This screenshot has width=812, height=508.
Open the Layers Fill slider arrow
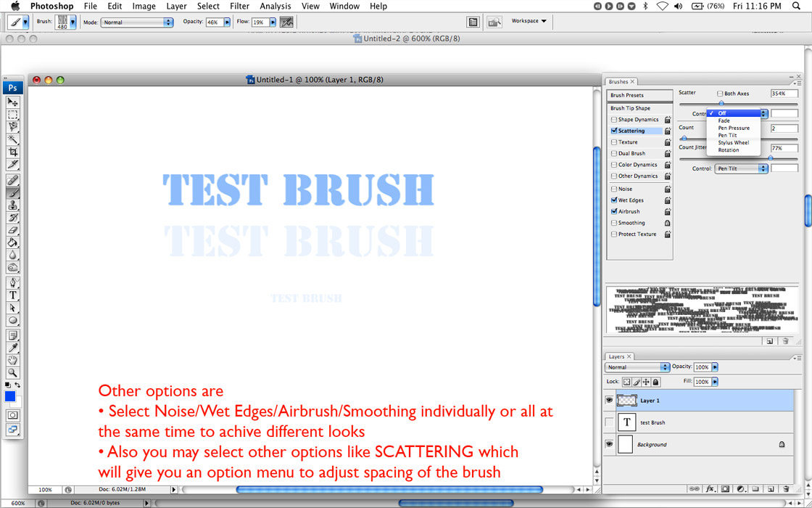click(x=715, y=382)
